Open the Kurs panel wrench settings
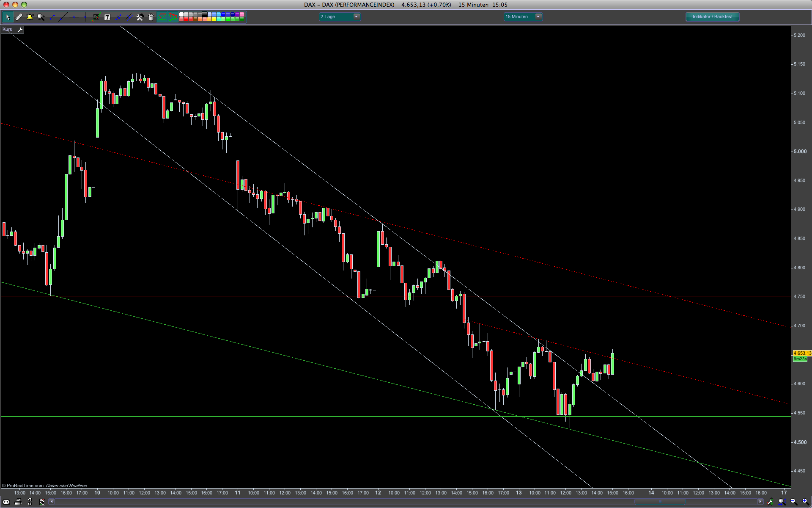812x508 pixels. click(x=20, y=30)
